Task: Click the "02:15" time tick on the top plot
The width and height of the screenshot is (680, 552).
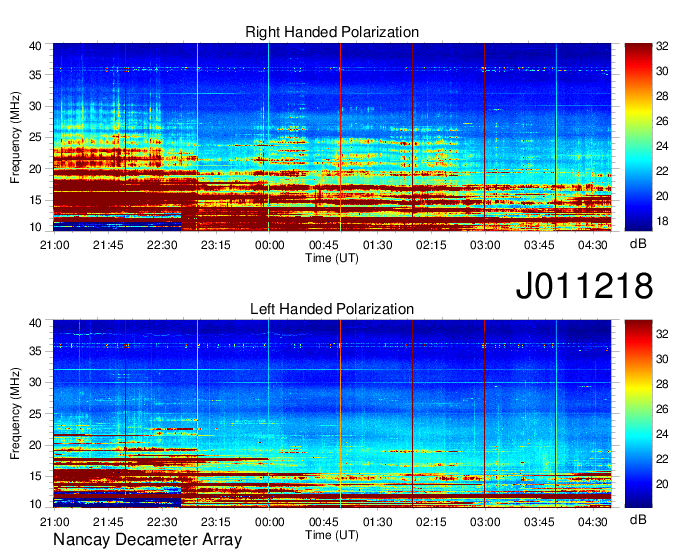Action: pos(431,245)
